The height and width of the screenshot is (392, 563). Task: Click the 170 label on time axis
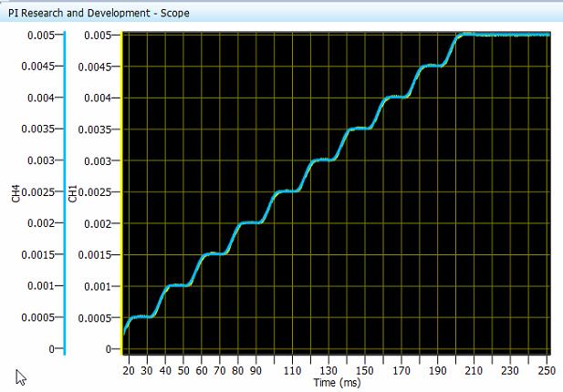coord(401,370)
